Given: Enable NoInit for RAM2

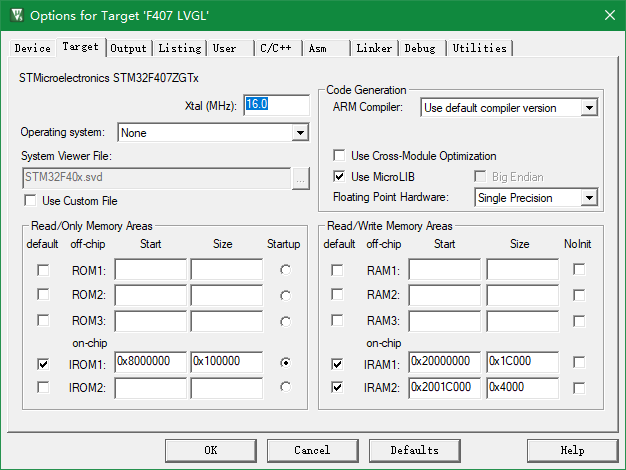Looking at the screenshot, I should pos(579,295).
